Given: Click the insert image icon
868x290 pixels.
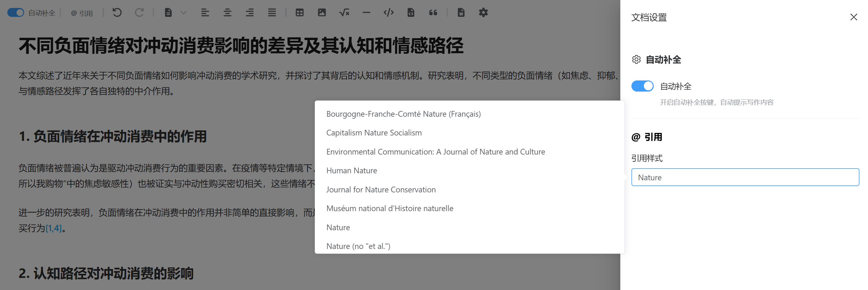Looking at the screenshot, I should (321, 13).
